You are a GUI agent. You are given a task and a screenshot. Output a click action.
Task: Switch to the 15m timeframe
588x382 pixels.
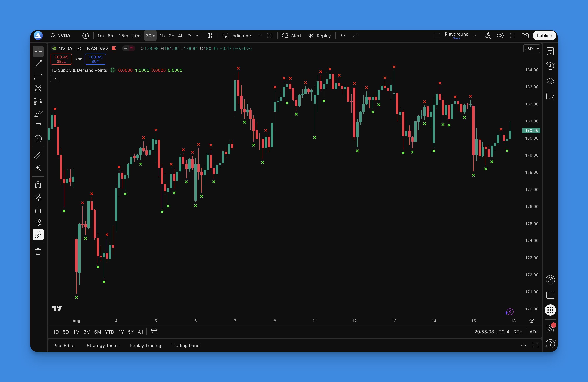(123, 36)
